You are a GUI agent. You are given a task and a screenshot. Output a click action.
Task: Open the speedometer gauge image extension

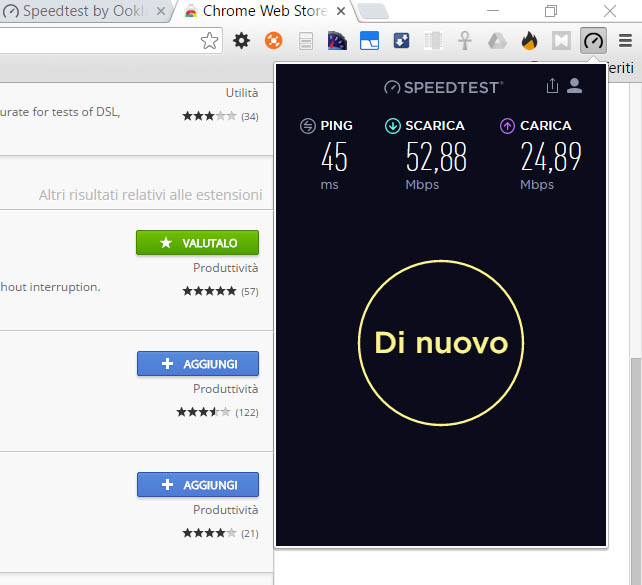pos(337,41)
